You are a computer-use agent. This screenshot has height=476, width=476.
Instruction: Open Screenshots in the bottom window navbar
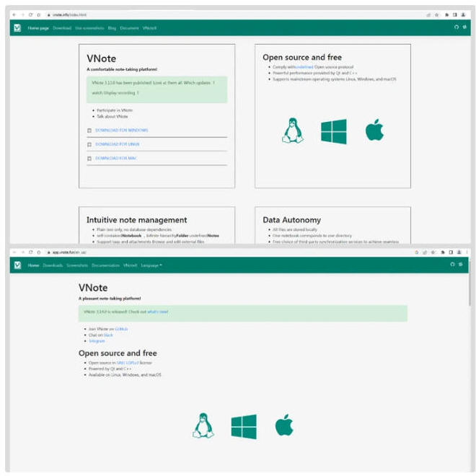coord(77,265)
